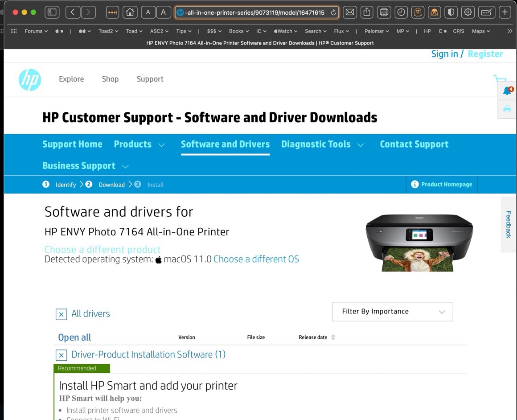Open the notification bell with badge
The image size is (517, 420).
(507, 91)
